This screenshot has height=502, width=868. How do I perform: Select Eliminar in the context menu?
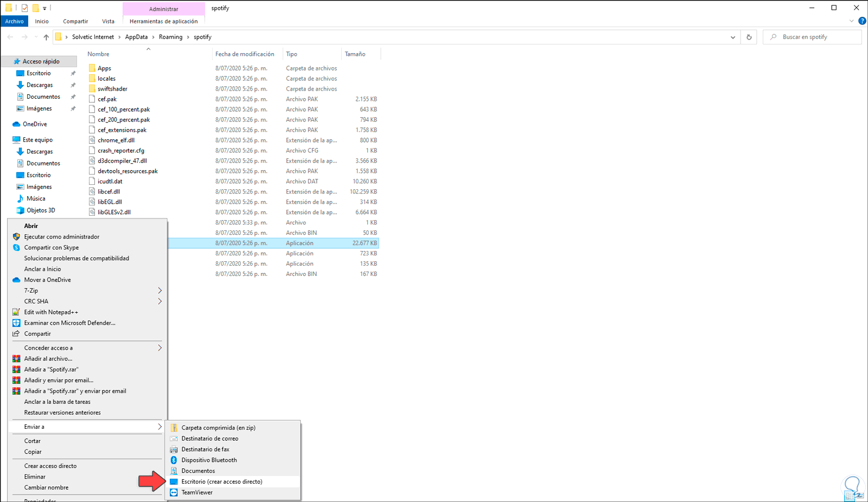coord(35,477)
